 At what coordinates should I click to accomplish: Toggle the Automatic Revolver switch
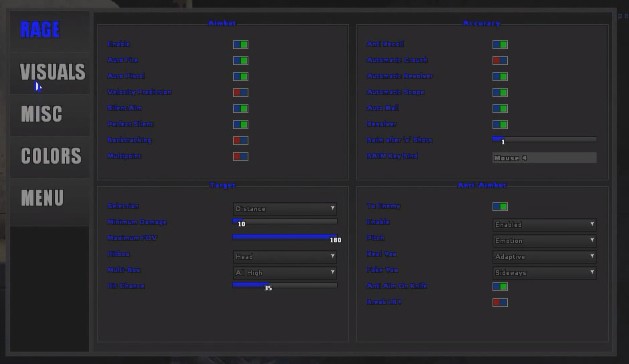[500, 77]
